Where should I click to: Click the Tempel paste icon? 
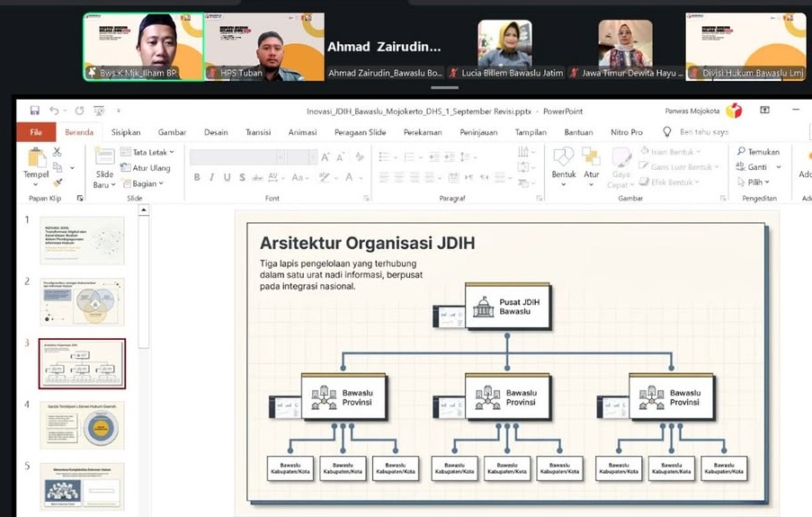pyautogui.click(x=36, y=158)
